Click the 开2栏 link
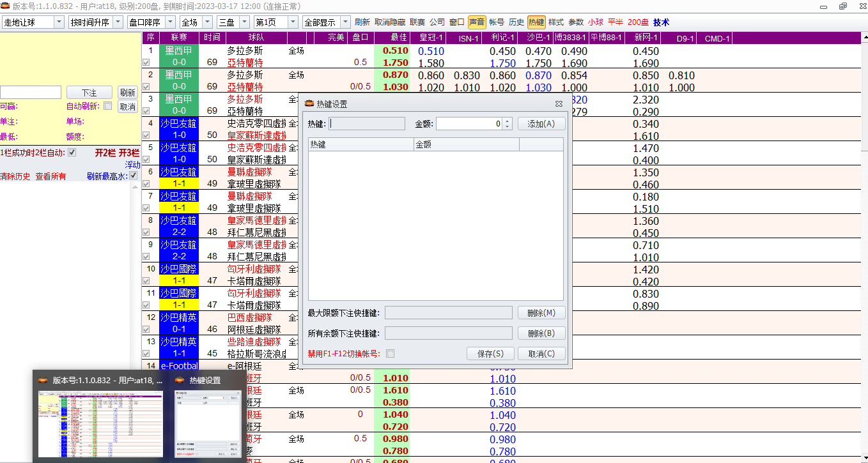This screenshot has width=868, height=463. pyautogui.click(x=105, y=153)
